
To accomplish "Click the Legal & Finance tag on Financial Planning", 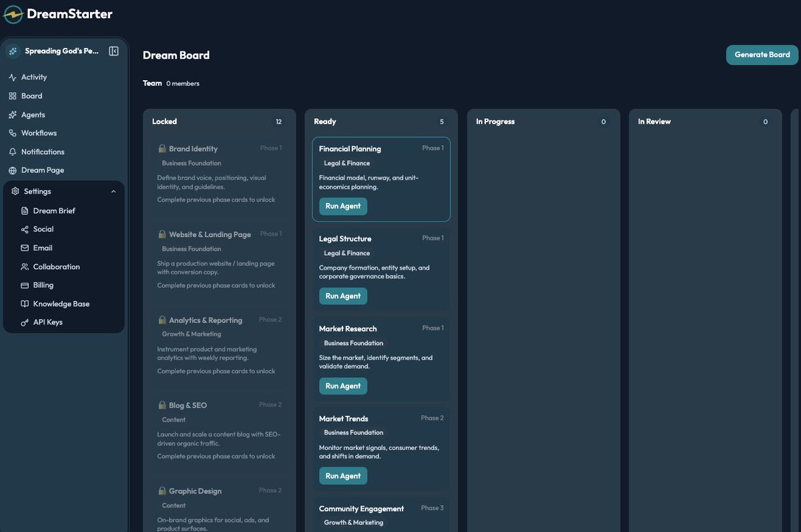I will click(x=347, y=164).
